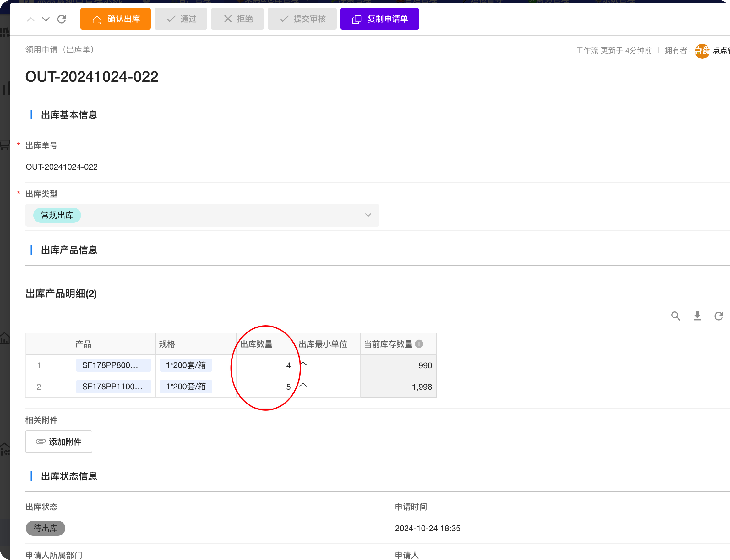Search the product detail table
This screenshot has width=730, height=560.
[x=675, y=316]
